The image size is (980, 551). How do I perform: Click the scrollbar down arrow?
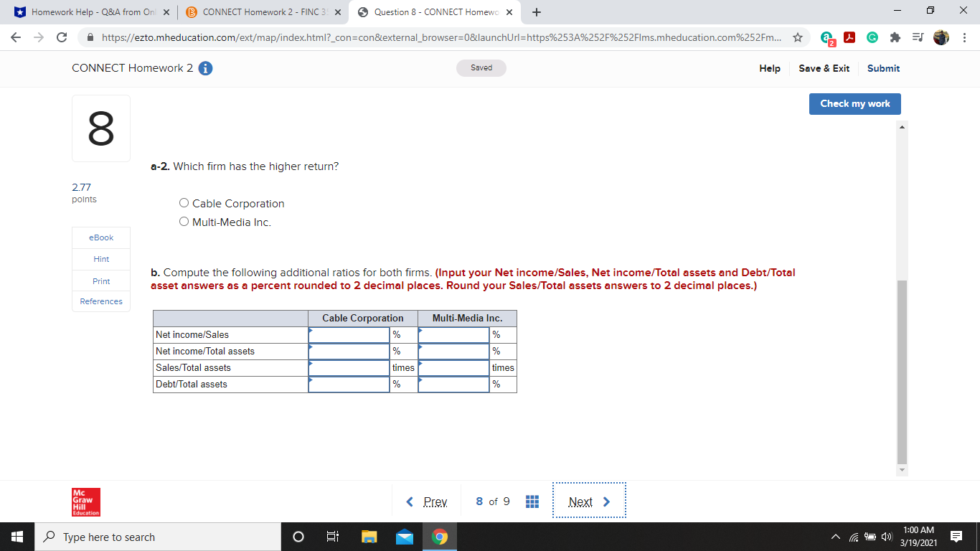[902, 471]
